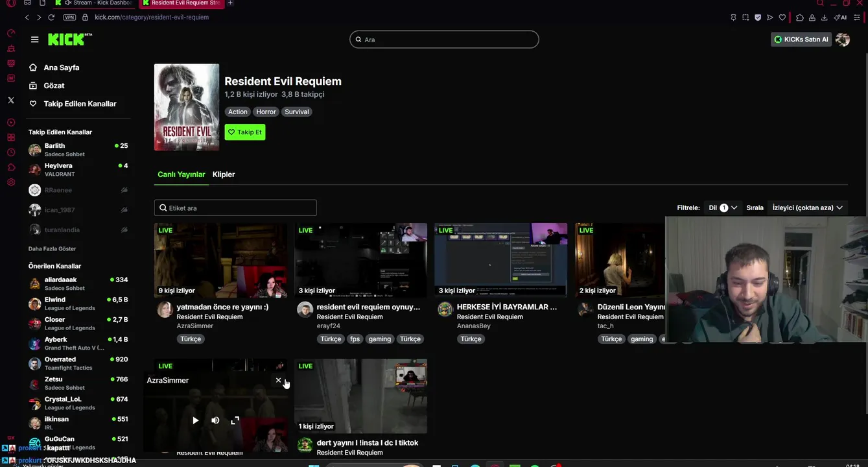Open stream title 'Düzenli Leon Yayını'
This screenshot has height=467, width=868.
coord(631,307)
